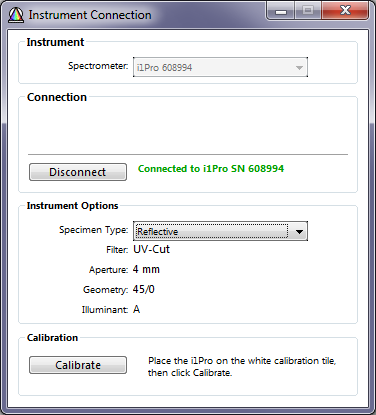Open the Specimen Type dropdown set to Reflective
The width and height of the screenshot is (376, 415).
point(220,231)
